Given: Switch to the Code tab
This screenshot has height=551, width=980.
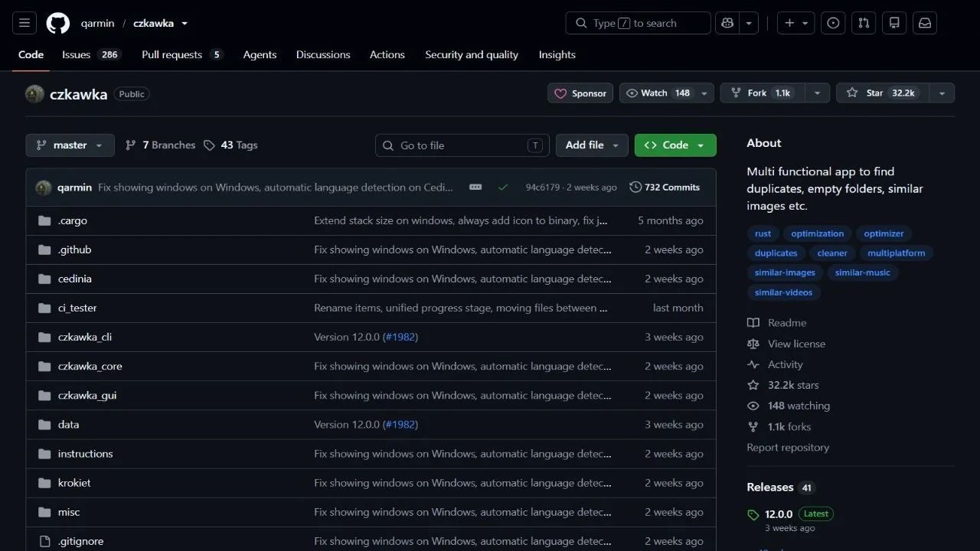Looking at the screenshot, I should pyautogui.click(x=31, y=55).
